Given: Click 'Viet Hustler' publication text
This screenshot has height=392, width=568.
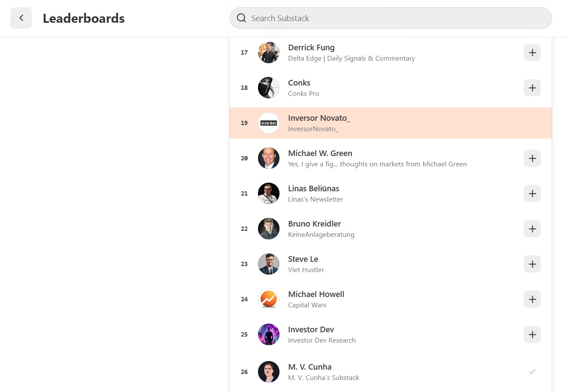Looking at the screenshot, I should point(306,270).
